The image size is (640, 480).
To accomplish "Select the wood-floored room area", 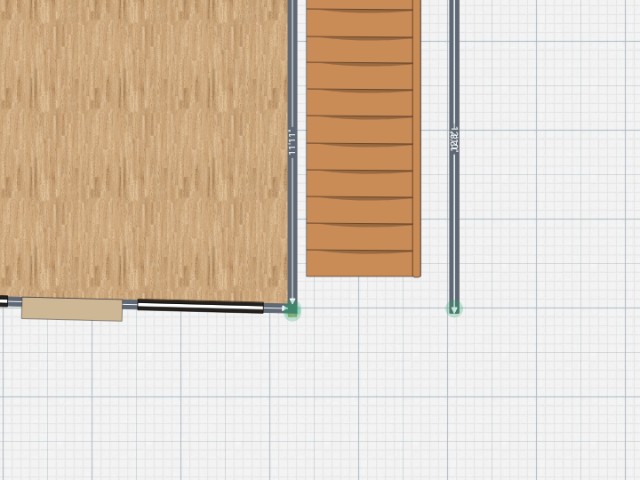I will [140, 150].
